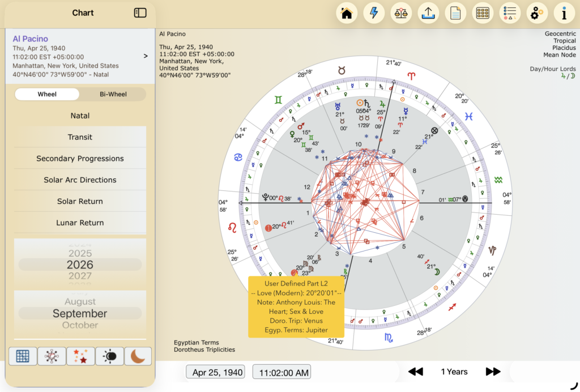Select the Wheel segment
This screenshot has width=580, height=392.
click(x=47, y=94)
